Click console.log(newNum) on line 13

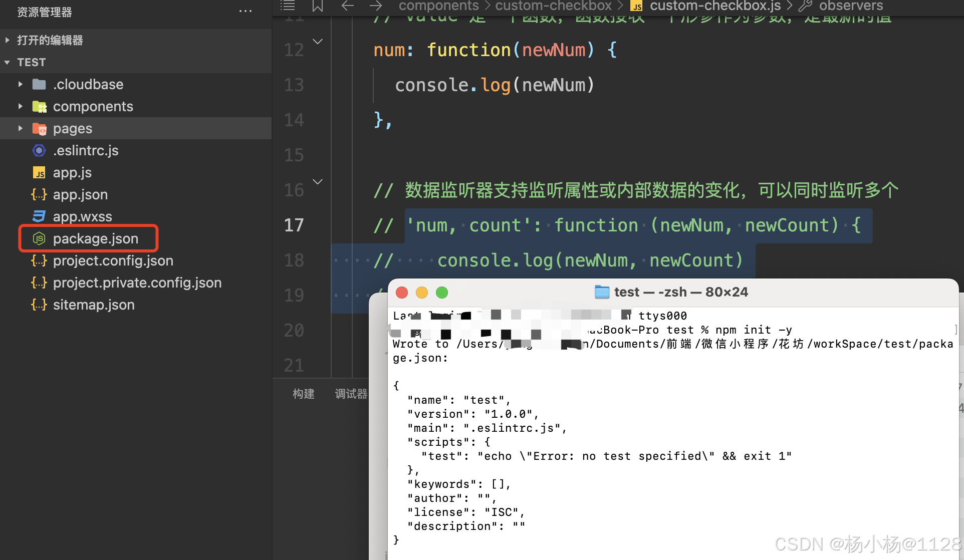pyautogui.click(x=495, y=85)
